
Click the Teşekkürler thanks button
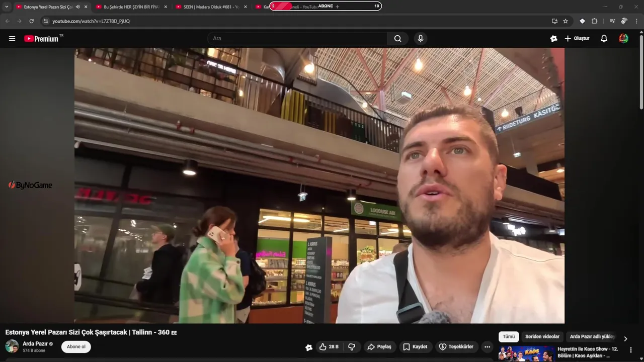(x=456, y=347)
